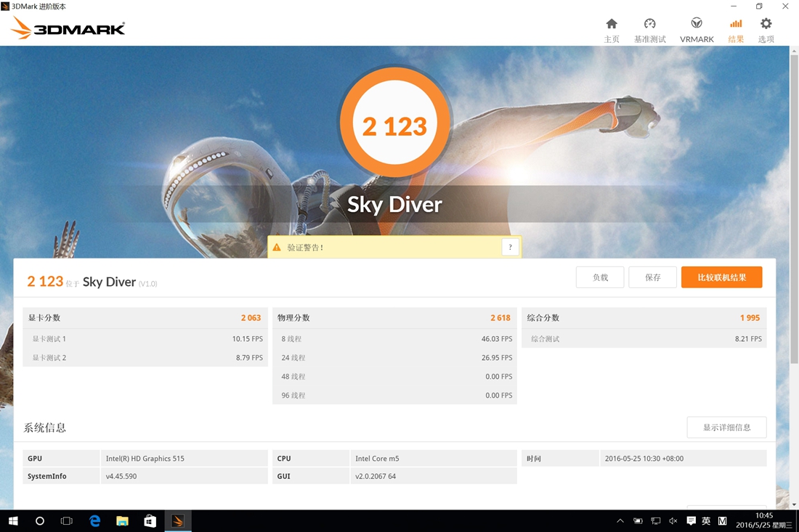
Task: Click 8.79 FPS graphics test 2 value
Action: (249, 357)
